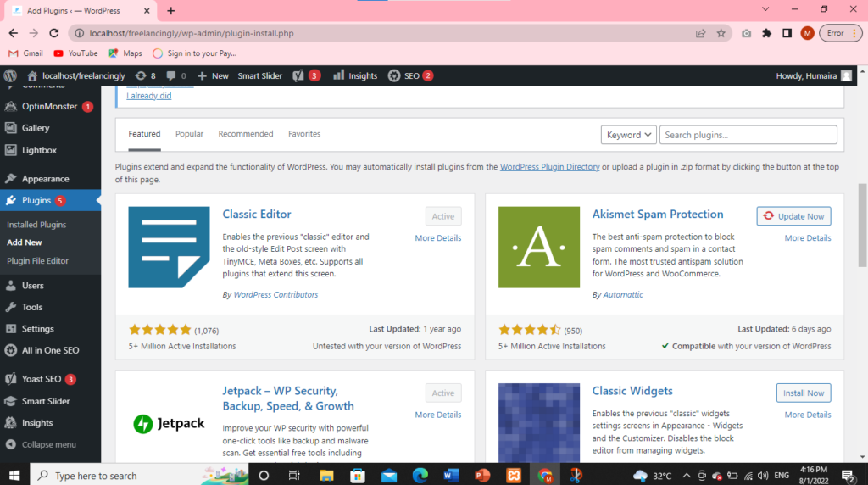Reload the page in Chrome

click(53, 33)
